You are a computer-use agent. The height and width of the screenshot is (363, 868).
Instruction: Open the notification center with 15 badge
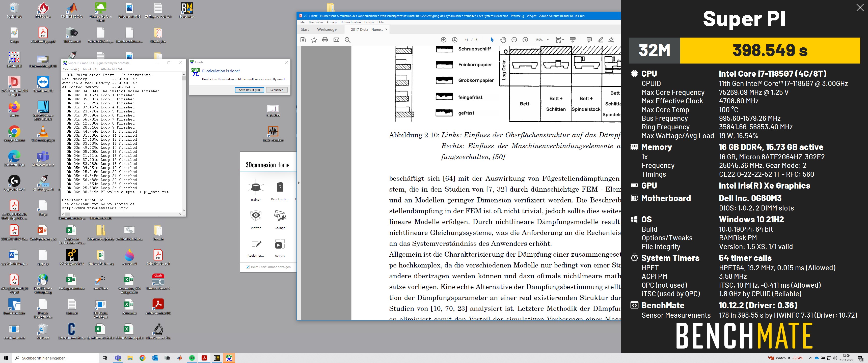point(860,358)
